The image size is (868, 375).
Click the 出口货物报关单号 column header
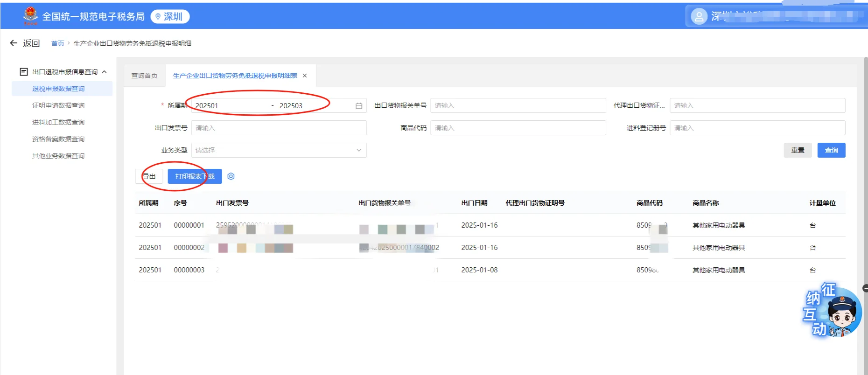point(385,203)
